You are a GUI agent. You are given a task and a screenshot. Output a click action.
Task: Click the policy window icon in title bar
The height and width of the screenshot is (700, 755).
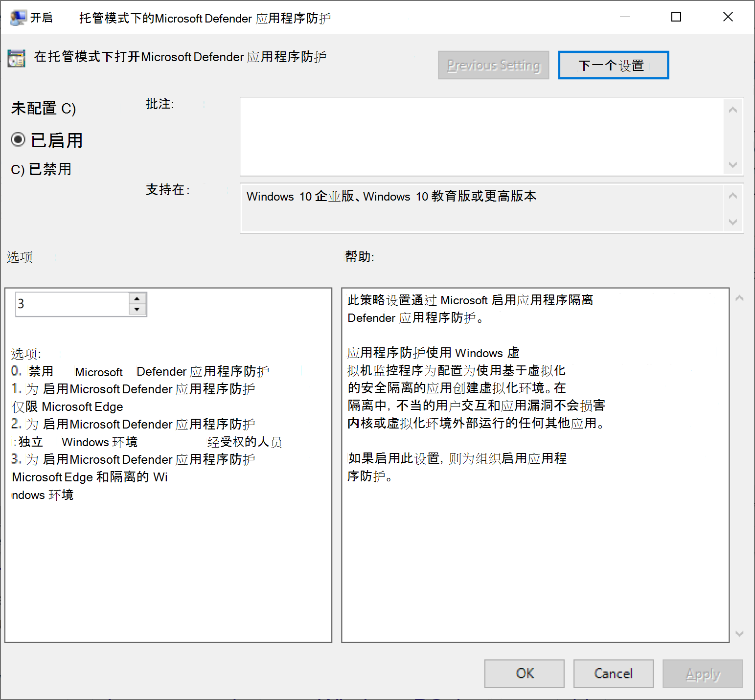pyautogui.click(x=18, y=18)
